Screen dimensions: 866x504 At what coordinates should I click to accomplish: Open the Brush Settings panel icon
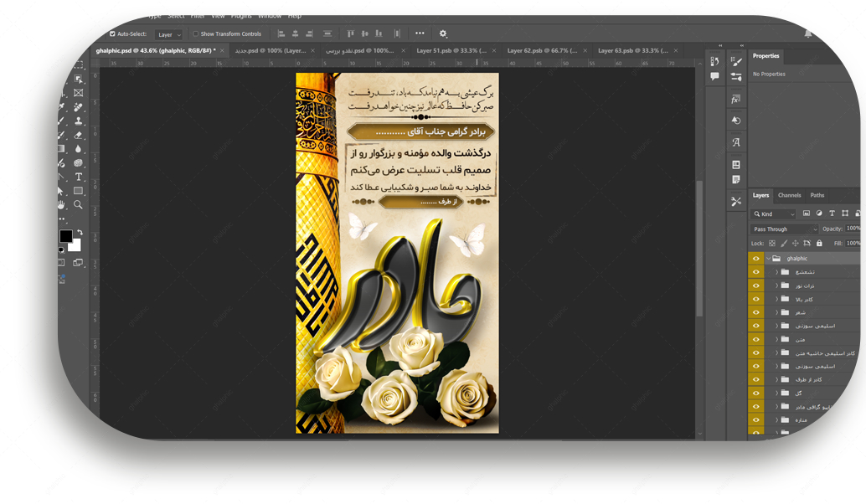736,62
